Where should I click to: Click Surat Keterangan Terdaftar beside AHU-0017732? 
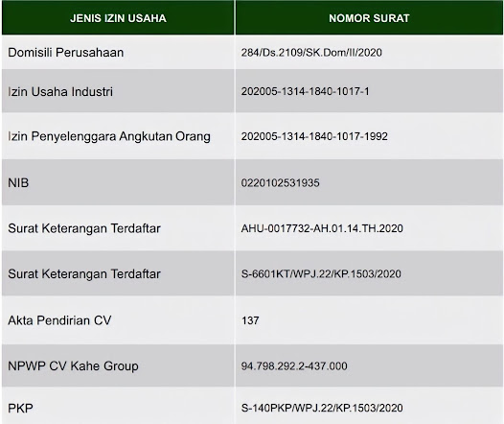[x=84, y=228]
